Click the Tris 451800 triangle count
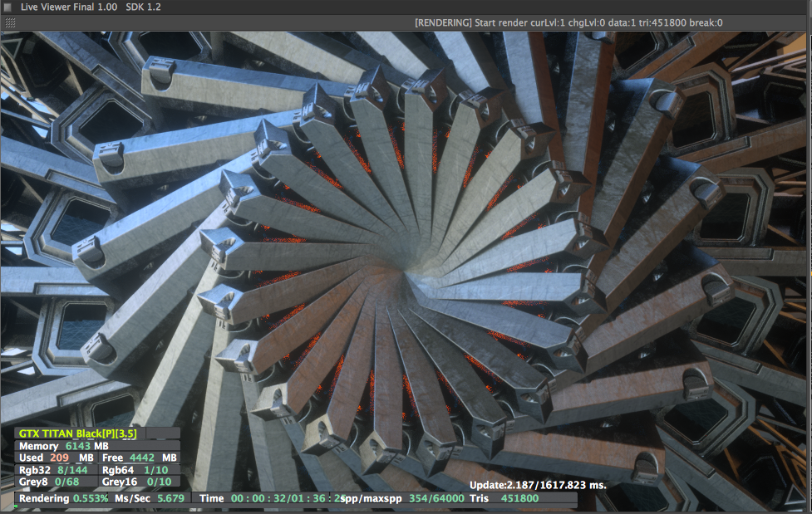 pos(504,498)
